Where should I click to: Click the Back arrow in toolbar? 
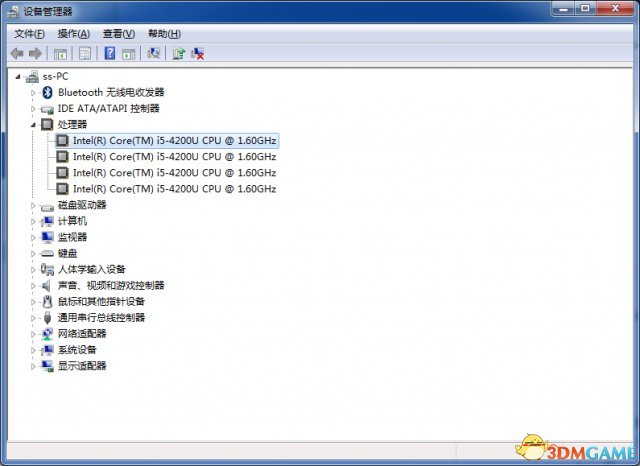(17, 53)
